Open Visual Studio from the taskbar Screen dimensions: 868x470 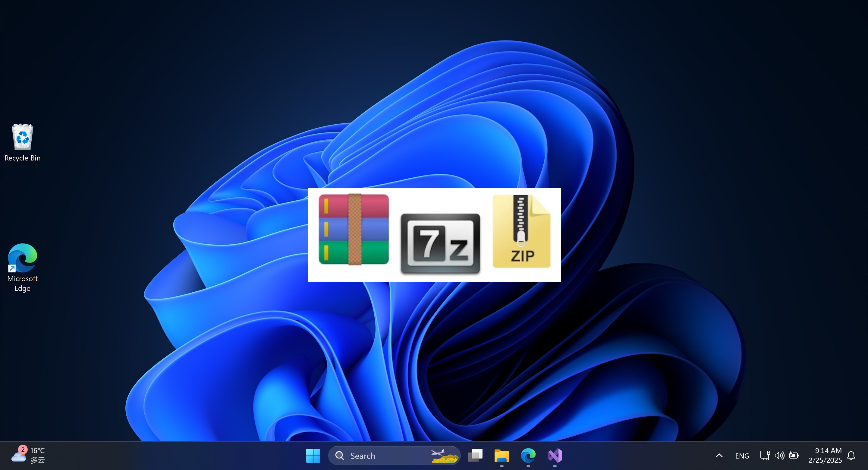[555, 456]
